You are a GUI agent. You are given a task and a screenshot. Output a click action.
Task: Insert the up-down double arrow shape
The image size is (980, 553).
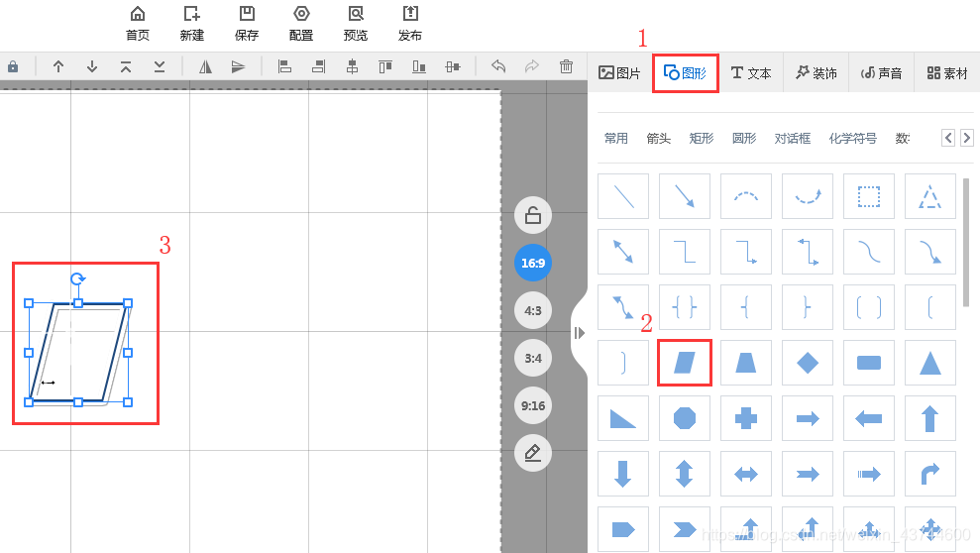(685, 474)
